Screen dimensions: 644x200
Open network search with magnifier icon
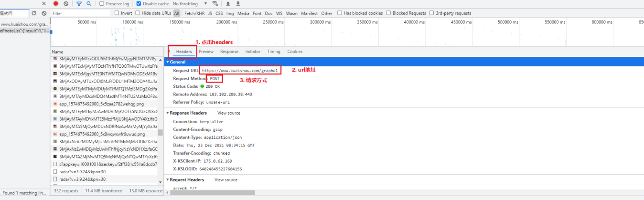point(89,4)
